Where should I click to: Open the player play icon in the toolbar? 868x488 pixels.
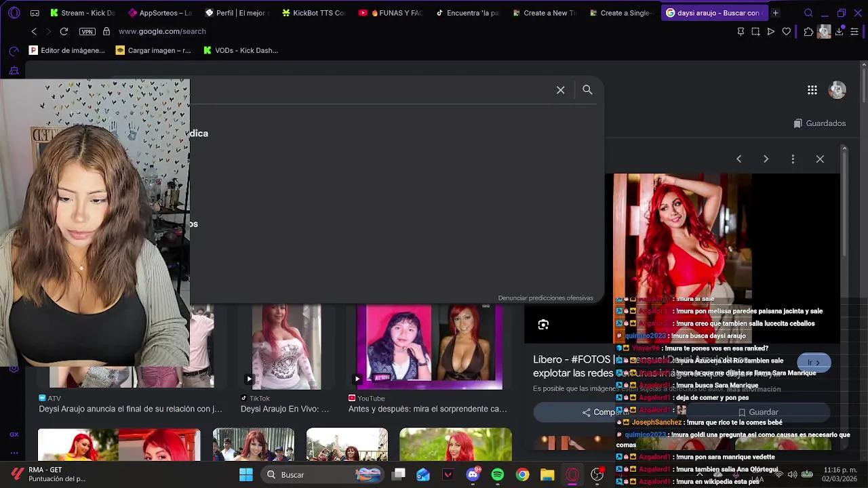coord(771,31)
